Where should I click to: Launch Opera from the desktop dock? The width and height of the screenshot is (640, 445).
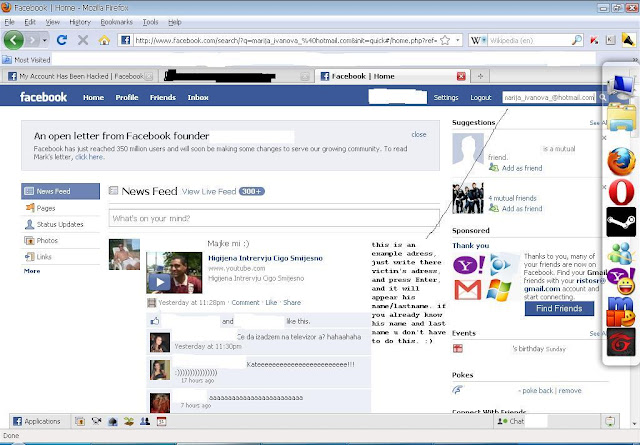(x=621, y=192)
